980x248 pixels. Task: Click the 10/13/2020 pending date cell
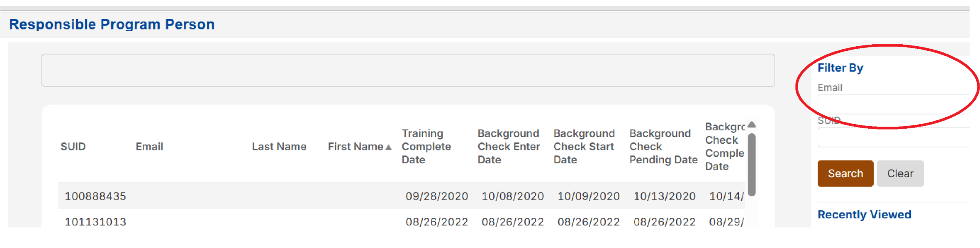click(664, 196)
